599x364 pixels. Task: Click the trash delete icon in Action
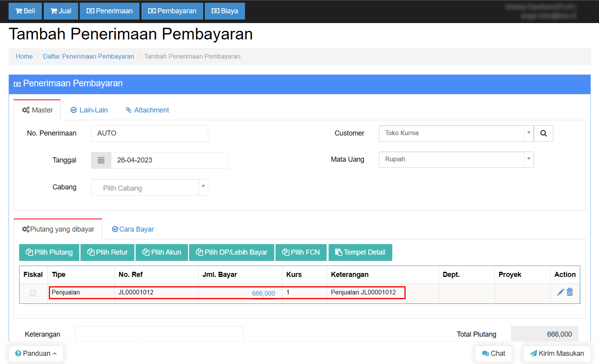click(570, 292)
